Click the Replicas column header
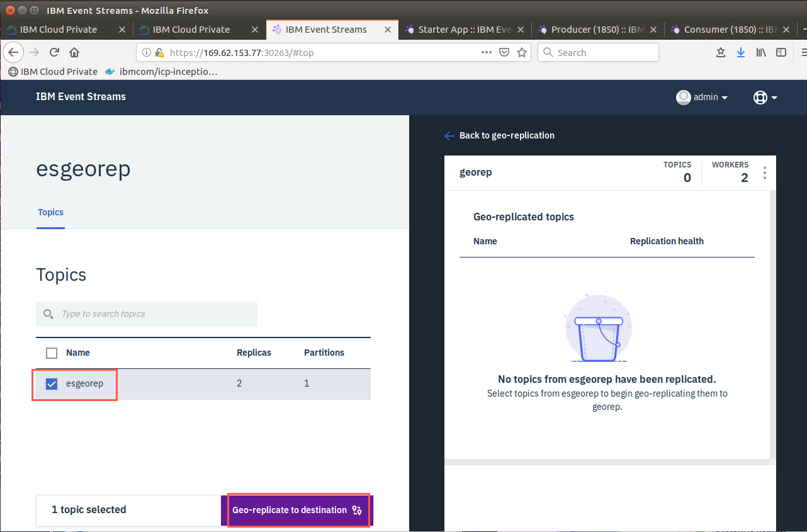This screenshot has height=532, width=807. pyautogui.click(x=254, y=353)
